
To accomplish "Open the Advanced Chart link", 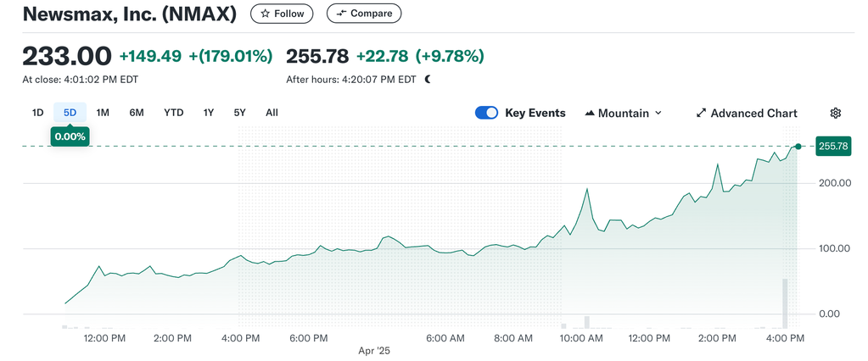I will coord(747,114).
